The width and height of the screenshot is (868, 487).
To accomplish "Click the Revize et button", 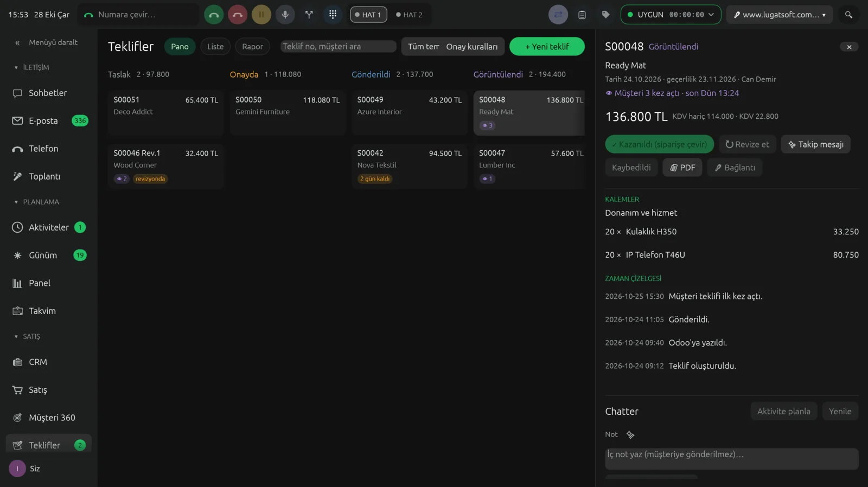I will point(748,144).
